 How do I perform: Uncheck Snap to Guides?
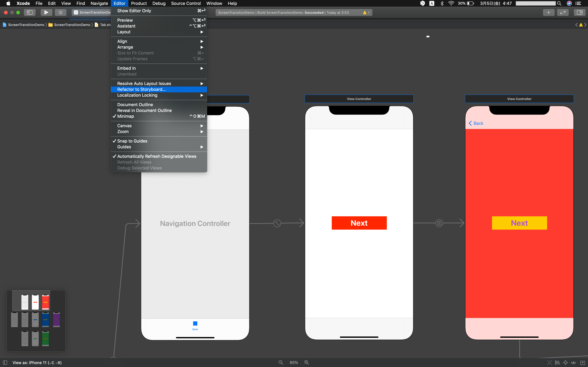tap(132, 141)
